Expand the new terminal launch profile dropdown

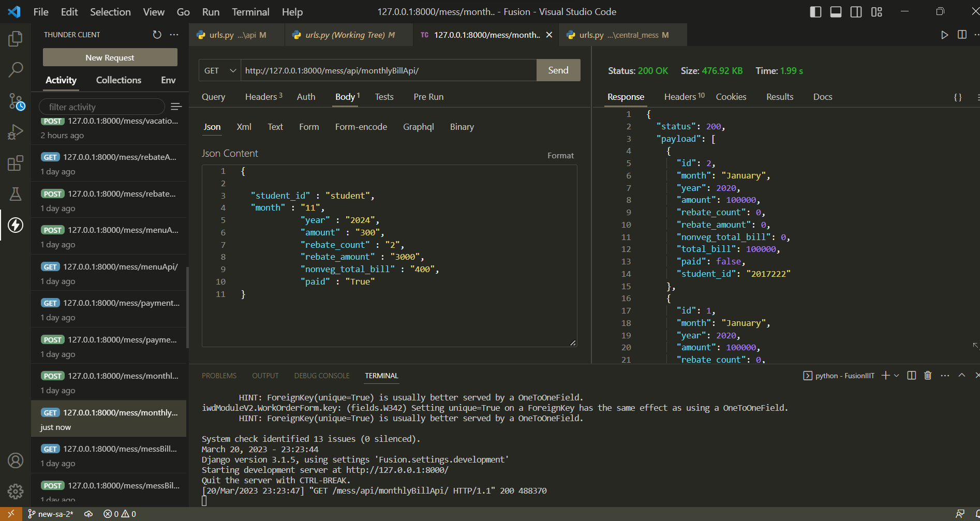click(x=897, y=376)
